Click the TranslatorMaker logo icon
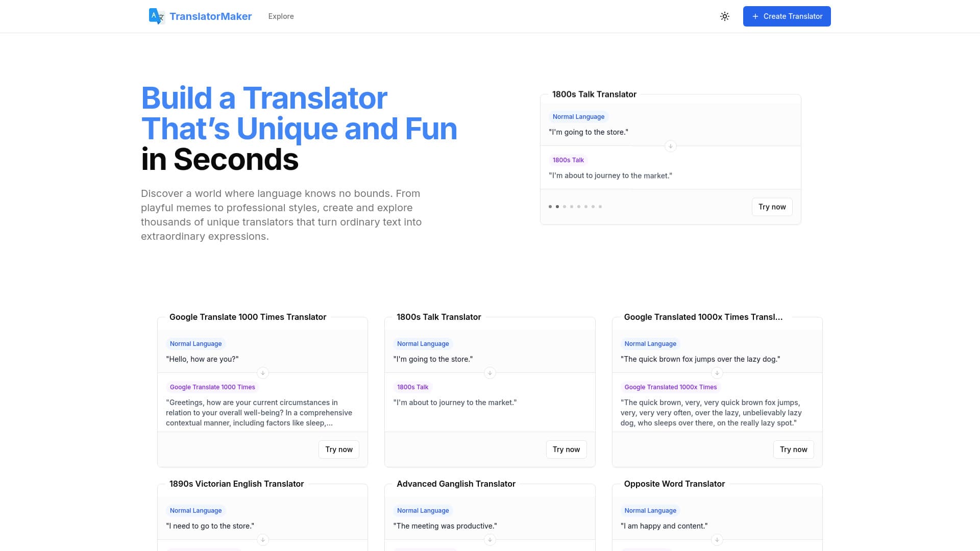 156,16
